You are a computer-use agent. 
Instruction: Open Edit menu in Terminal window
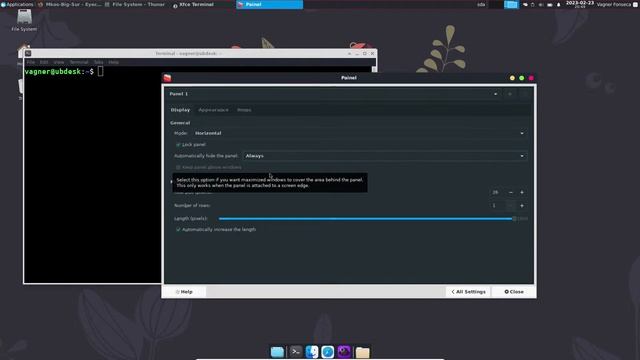click(44, 62)
